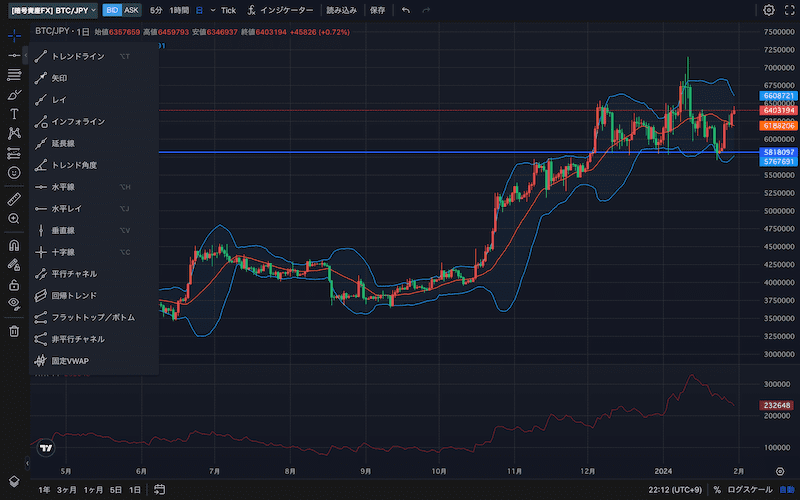
Task: Set chart range to 1ヶ月
Action: 93,490
